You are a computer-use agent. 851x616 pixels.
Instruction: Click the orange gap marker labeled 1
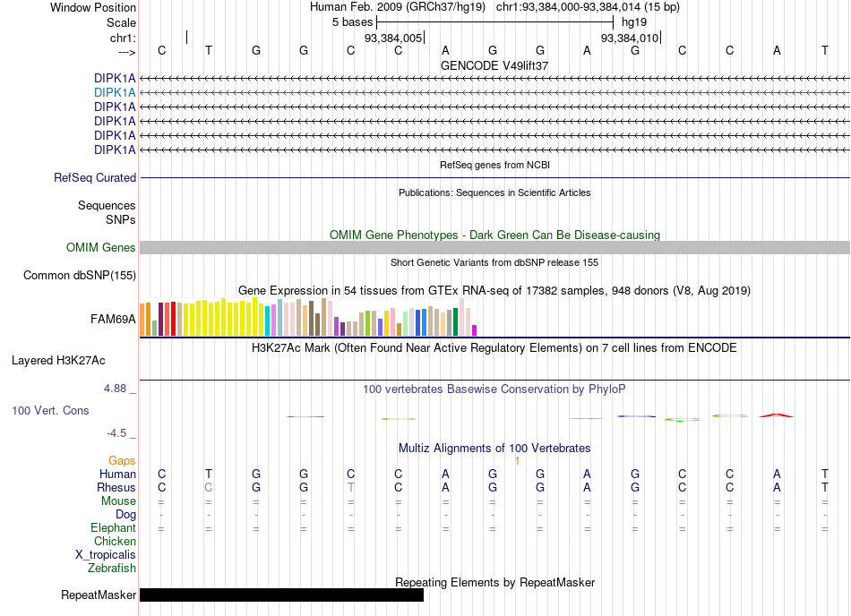(517, 461)
